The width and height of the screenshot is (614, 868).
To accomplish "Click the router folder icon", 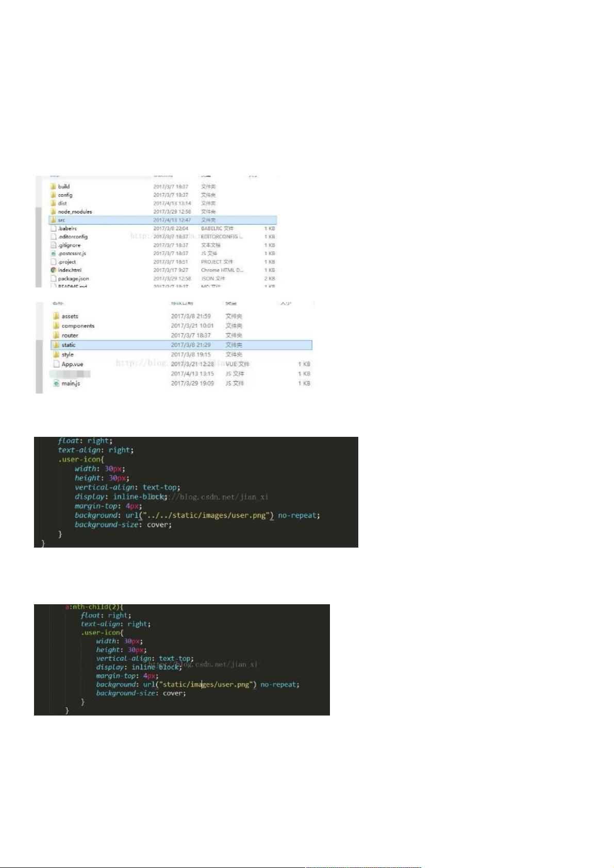I will click(56, 335).
